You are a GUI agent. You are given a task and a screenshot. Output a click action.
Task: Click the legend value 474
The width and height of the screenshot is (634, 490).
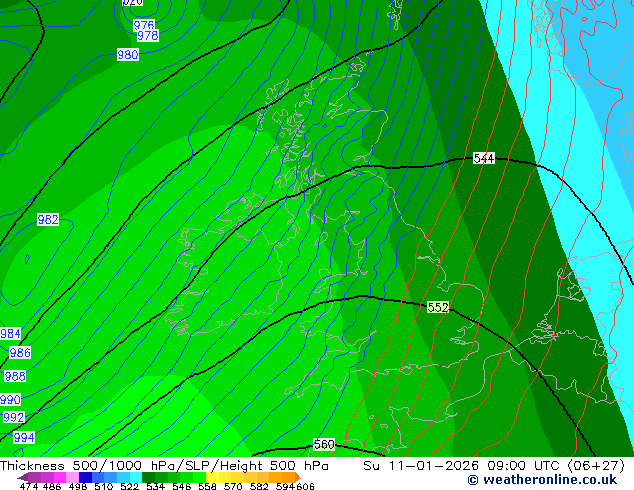29,486
